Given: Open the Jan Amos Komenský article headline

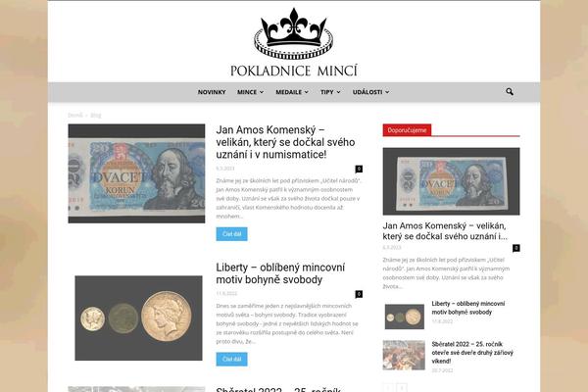Looking at the screenshot, I should 285,142.
